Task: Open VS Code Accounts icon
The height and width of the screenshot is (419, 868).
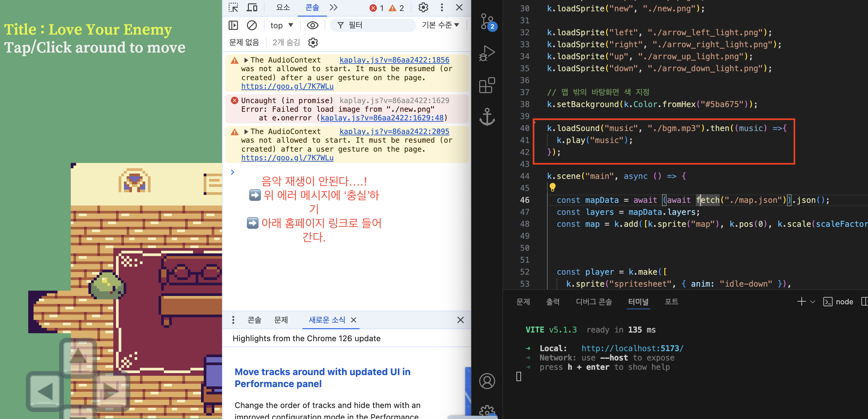Action: pos(487,381)
